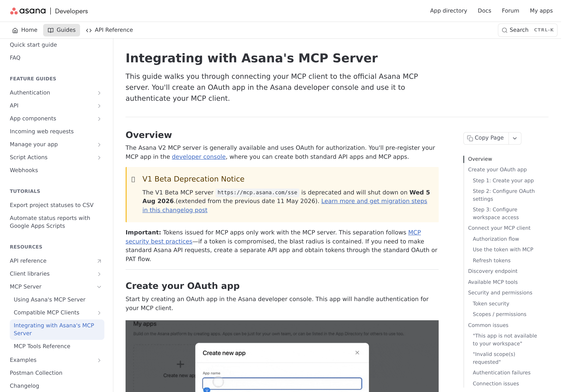Expand the Script Actions chevron
The width and height of the screenshot is (565, 392).
(x=99, y=158)
